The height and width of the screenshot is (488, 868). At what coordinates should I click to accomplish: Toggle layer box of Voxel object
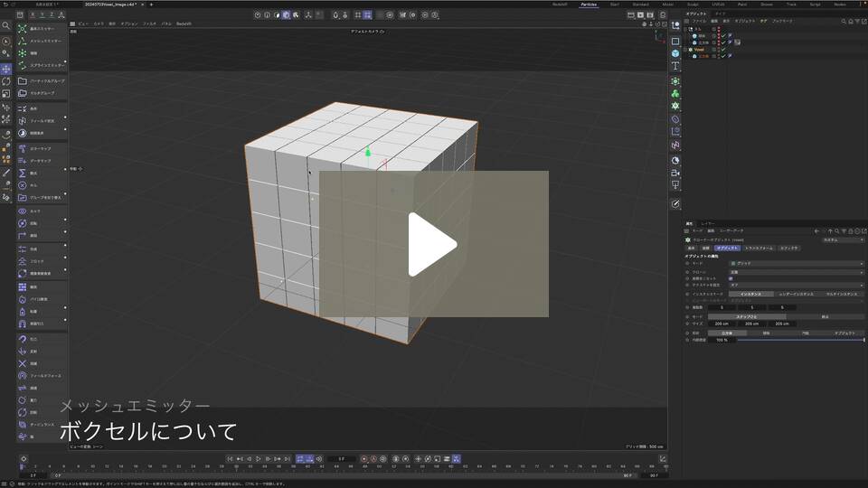coord(714,49)
